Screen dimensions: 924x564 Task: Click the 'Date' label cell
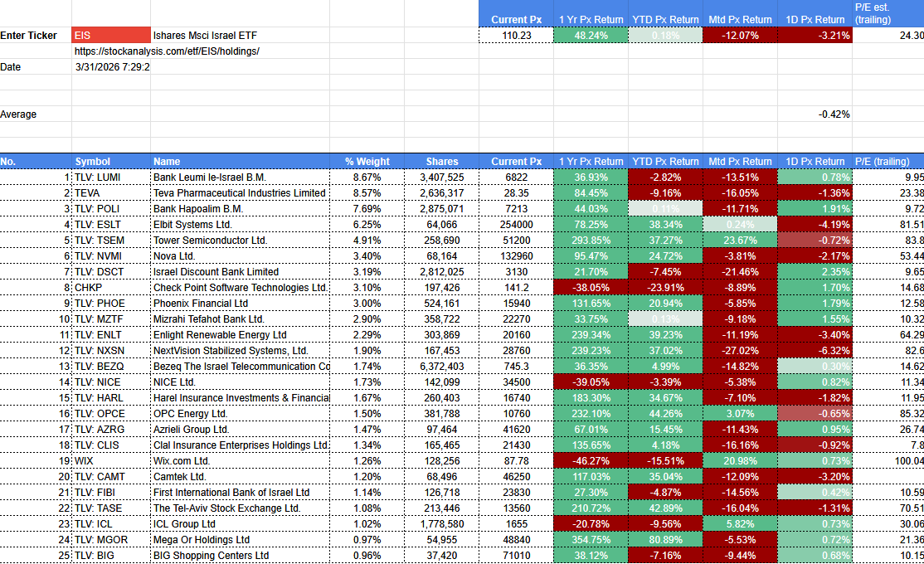pos(36,67)
